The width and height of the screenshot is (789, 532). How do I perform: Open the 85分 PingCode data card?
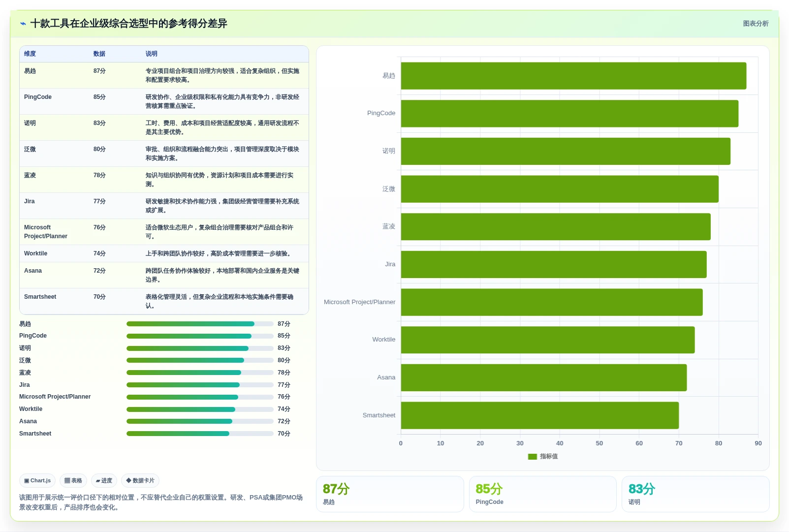point(543,494)
